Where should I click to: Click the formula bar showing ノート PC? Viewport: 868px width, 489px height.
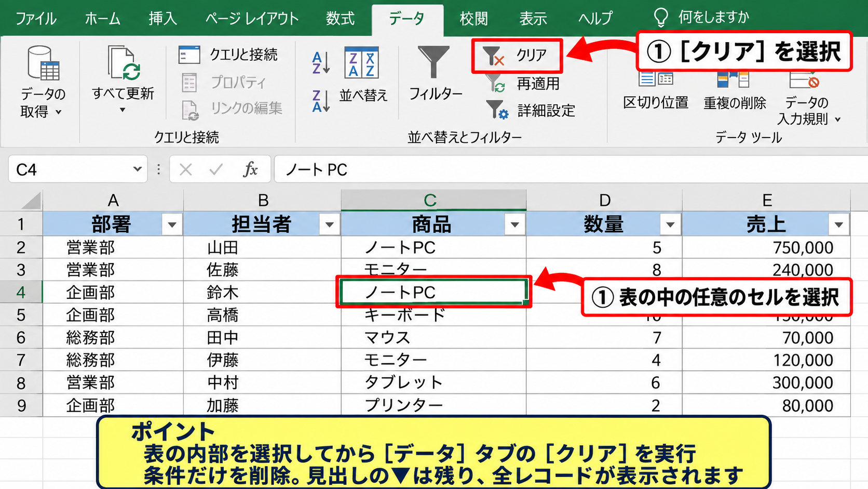coord(570,169)
